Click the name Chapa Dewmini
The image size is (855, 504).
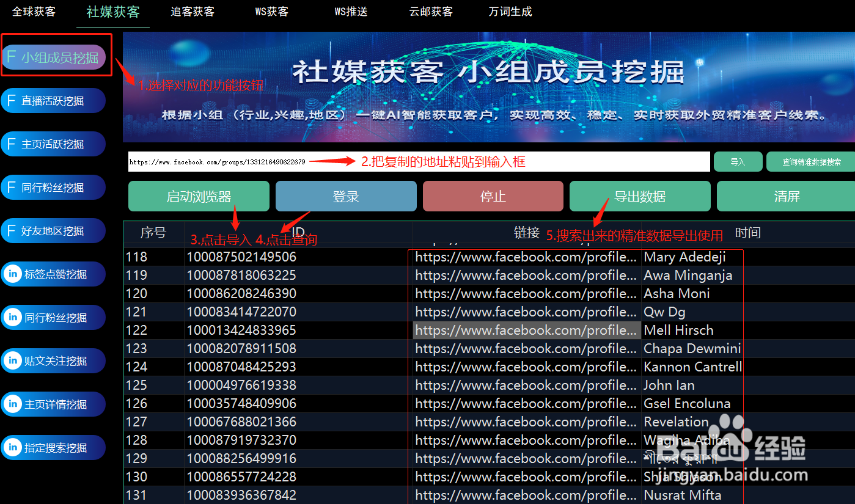point(692,349)
